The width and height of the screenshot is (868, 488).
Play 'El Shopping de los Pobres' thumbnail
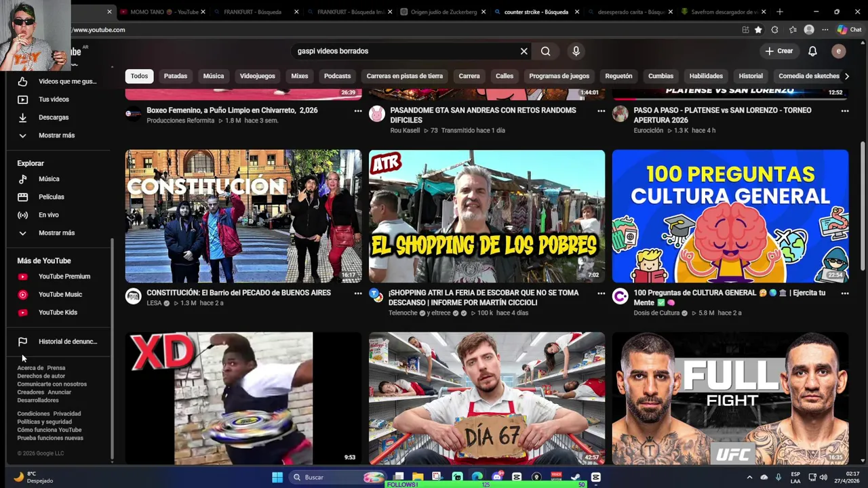487,216
